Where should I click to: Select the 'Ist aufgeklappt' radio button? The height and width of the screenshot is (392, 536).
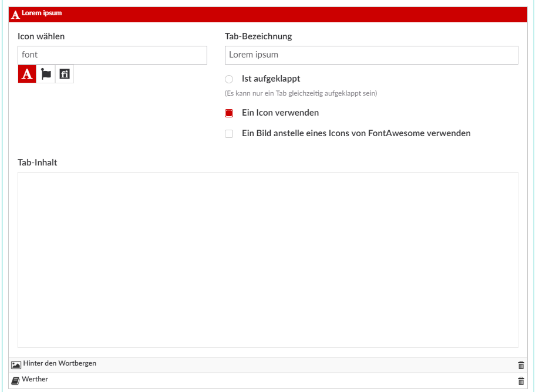coord(229,79)
